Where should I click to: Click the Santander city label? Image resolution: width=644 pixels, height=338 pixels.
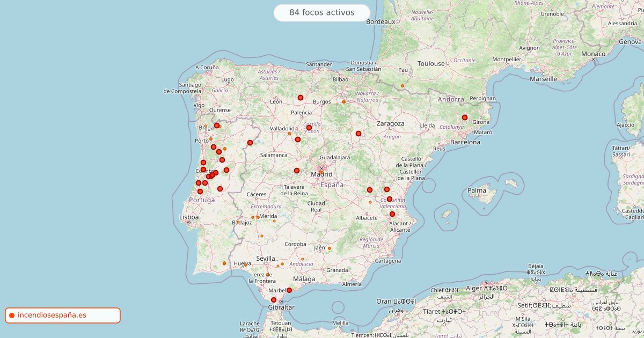[x=319, y=64]
